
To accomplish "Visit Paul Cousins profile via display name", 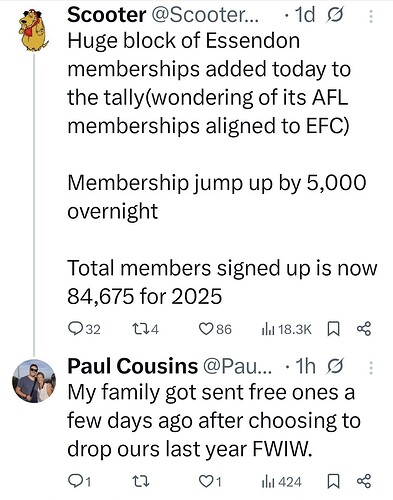I will pos(133,366).
